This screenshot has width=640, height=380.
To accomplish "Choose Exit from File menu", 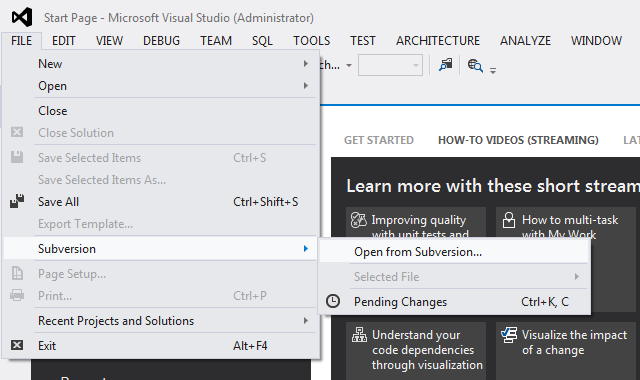I will tap(160, 346).
